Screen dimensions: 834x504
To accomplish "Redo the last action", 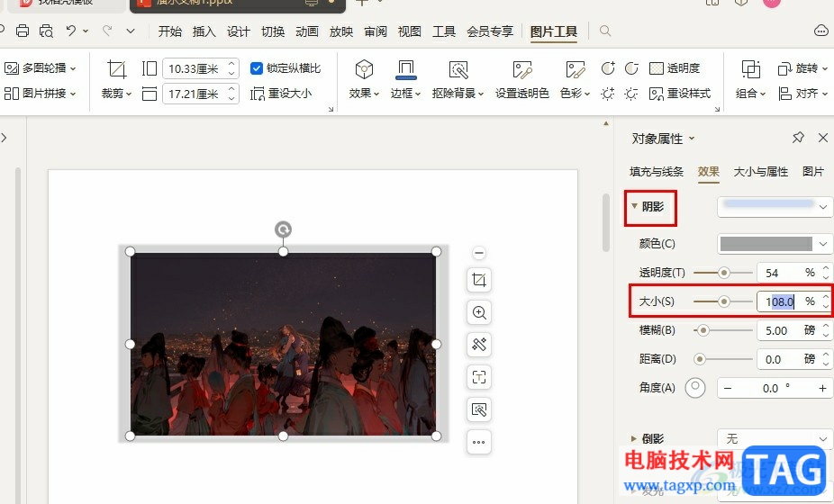I will click(107, 31).
